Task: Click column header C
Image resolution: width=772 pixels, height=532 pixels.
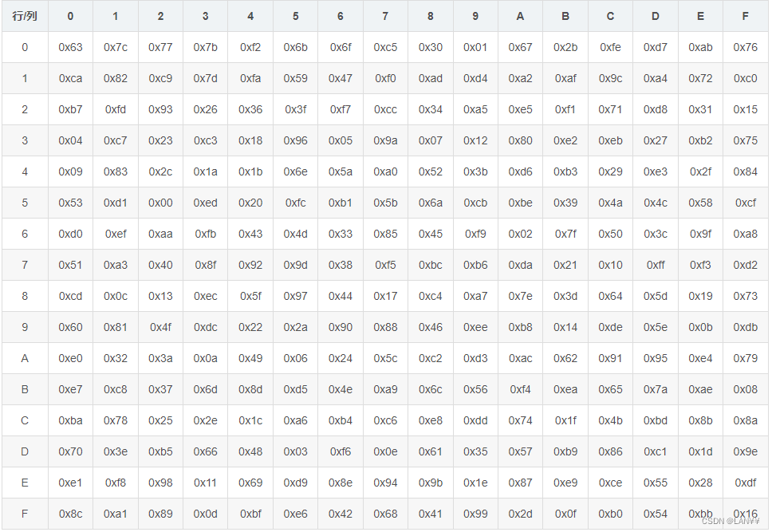Action: point(610,16)
